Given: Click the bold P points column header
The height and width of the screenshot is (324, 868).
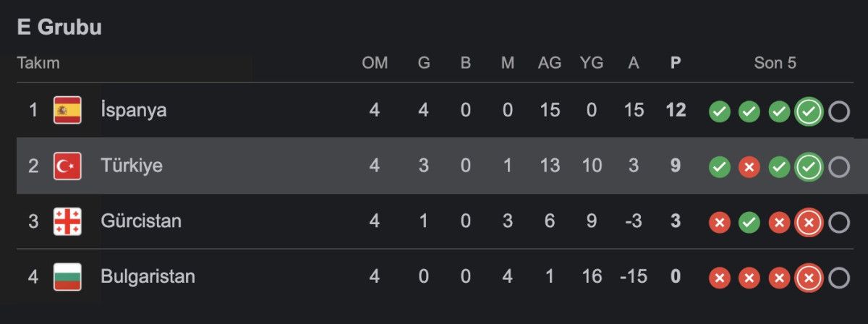Looking at the screenshot, I should pyautogui.click(x=676, y=63).
